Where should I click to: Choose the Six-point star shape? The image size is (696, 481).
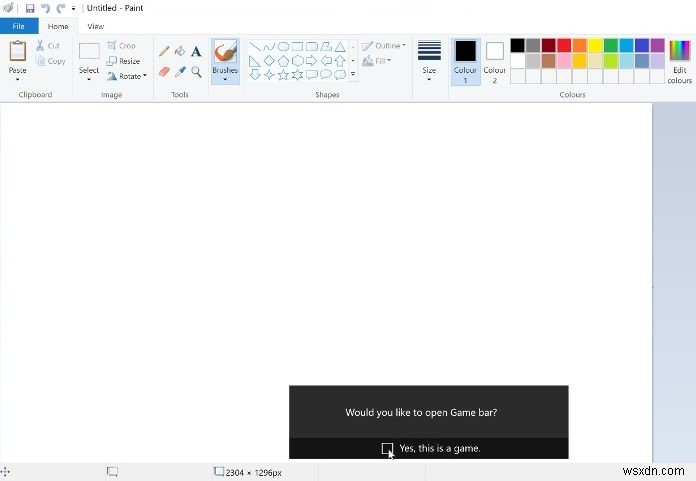297,75
